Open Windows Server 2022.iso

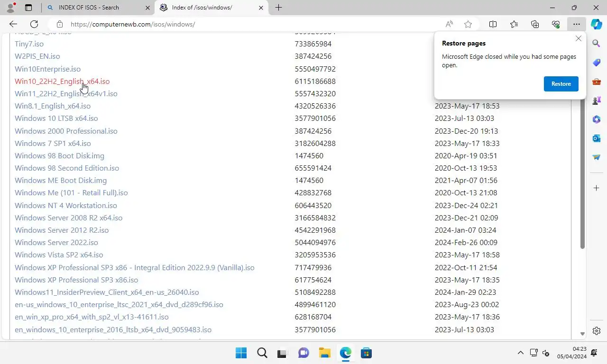coord(56,242)
